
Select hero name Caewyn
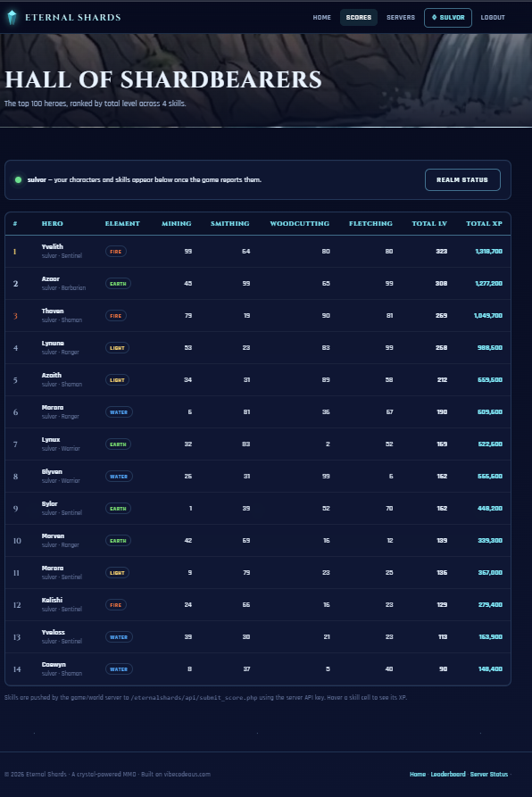54,664
